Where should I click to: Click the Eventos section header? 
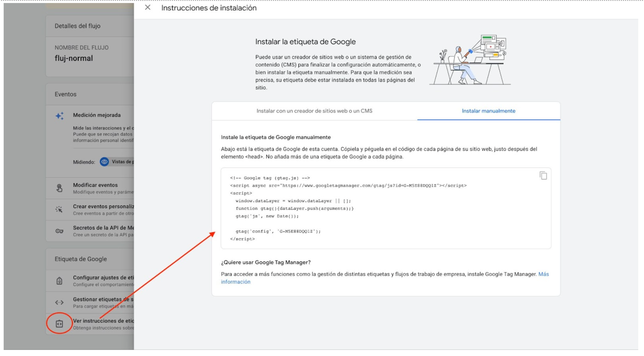[65, 94]
